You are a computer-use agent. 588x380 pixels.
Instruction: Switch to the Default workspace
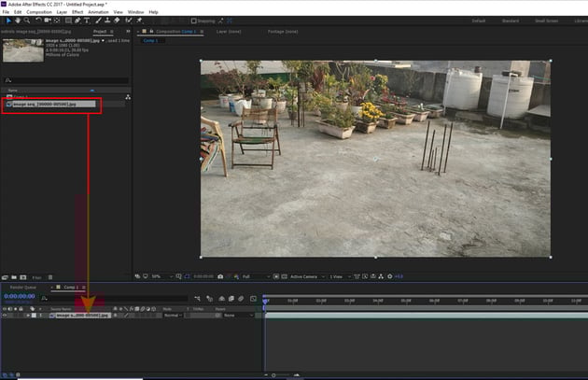click(479, 20)
